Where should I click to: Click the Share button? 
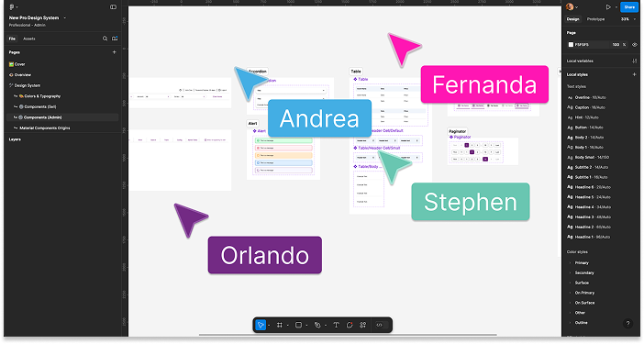click(x=629, y=7)
